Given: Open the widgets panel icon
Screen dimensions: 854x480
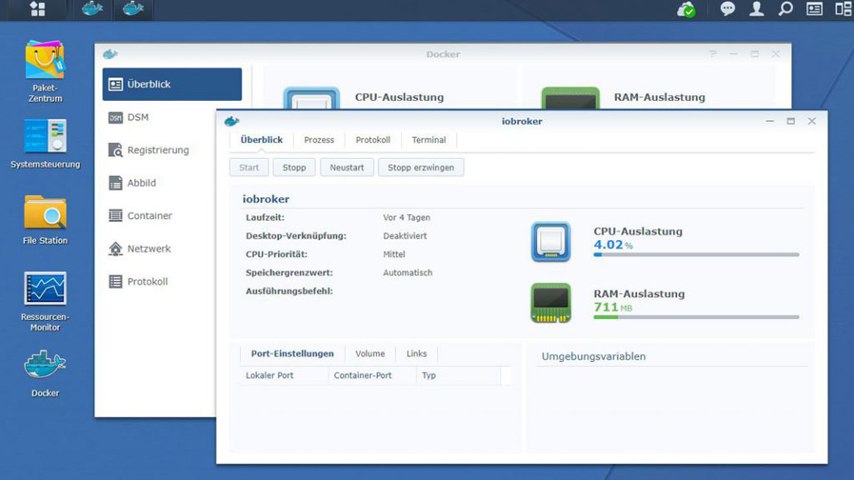Looking at the screenshot, I should (814, 9).
